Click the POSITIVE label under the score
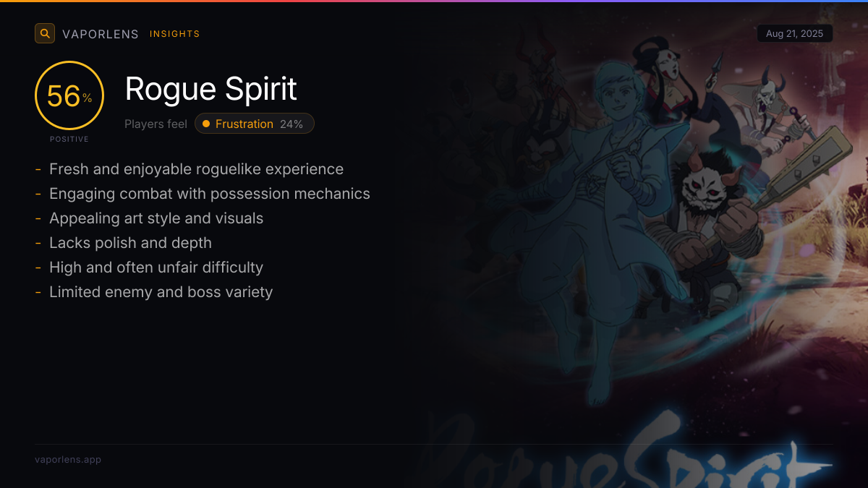Image resolution: width=868 pixels, height=488 pixels. point(69,139)
